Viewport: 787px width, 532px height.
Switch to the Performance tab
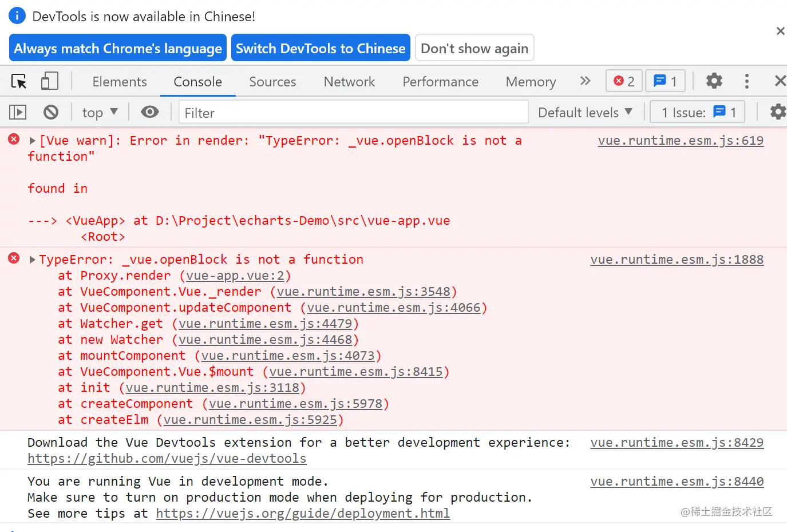tap(440, 82)
